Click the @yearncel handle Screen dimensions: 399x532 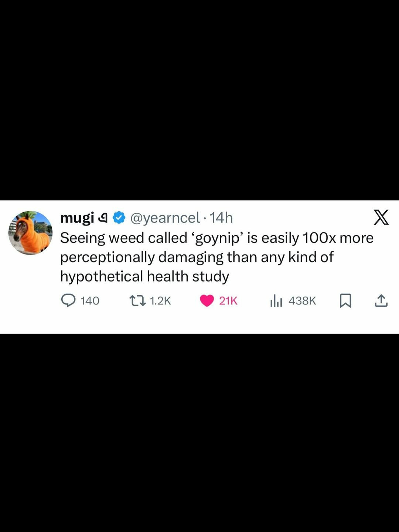click(x=165, y=218)
